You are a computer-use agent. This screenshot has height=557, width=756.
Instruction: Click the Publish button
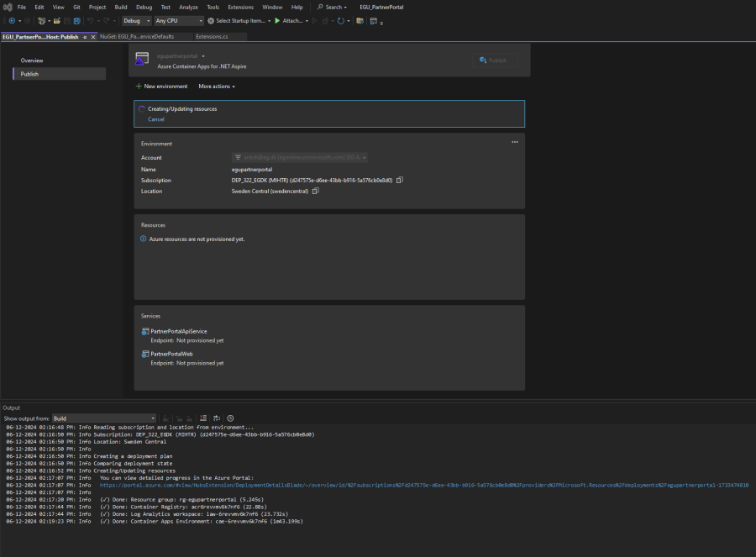tap(495, 60)
